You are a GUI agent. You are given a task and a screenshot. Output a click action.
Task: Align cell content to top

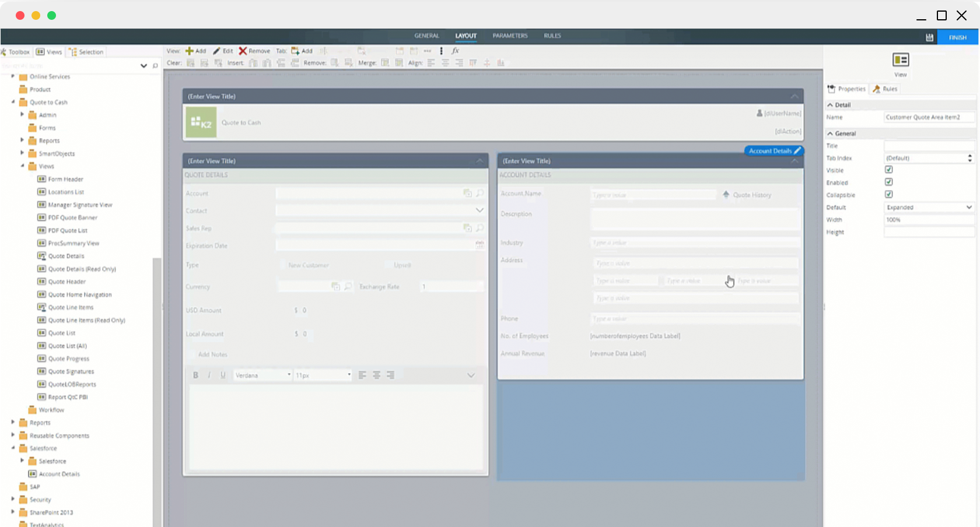point(473,63)
